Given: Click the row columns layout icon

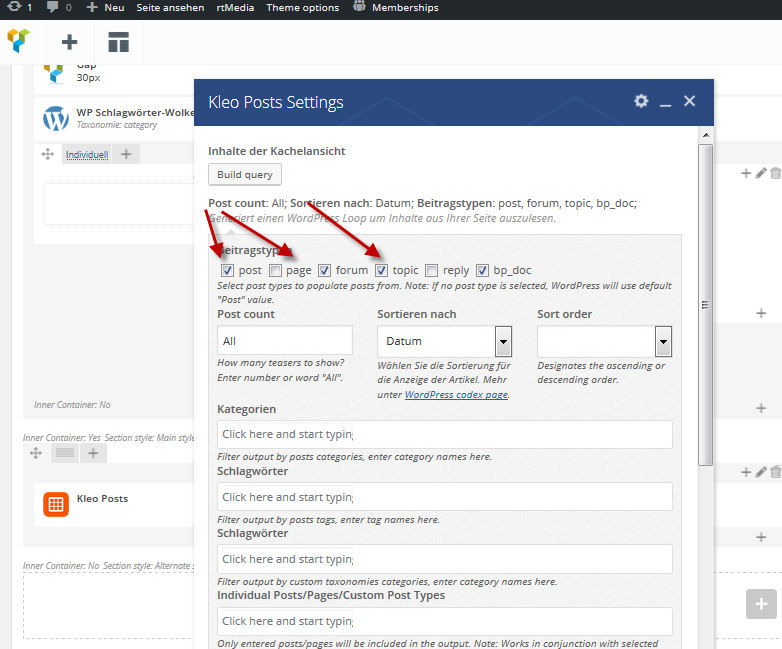Looking at the screenshot, I should tap(65, 453).
